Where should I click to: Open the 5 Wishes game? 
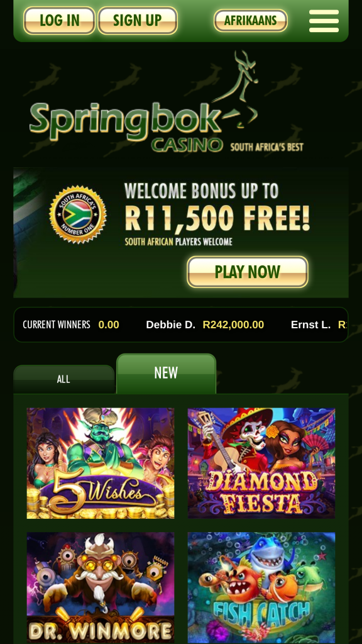101,463
